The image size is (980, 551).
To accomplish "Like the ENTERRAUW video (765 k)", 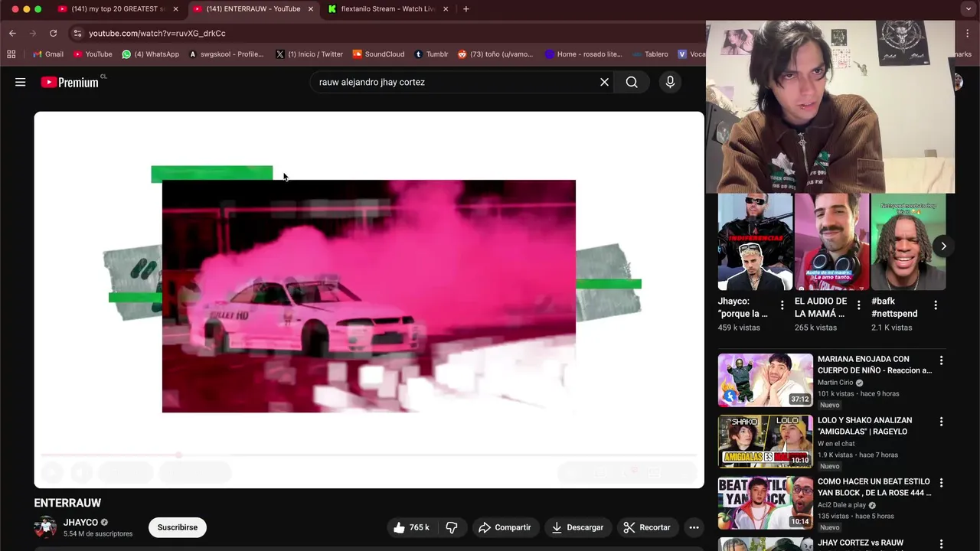I will pos(411,527).
